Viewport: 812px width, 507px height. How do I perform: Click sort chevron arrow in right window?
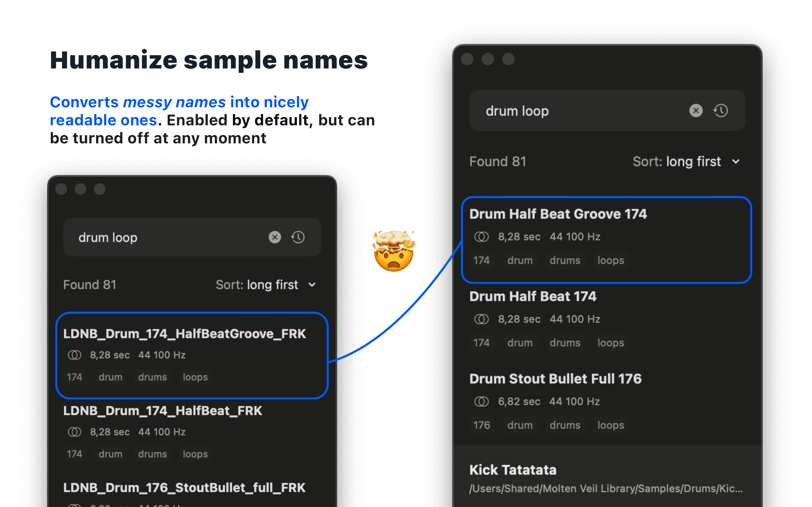(736, 162)
